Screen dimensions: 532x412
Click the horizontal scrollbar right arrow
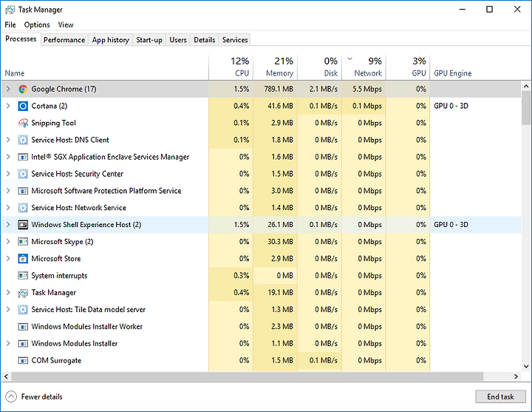click(516, 376)
